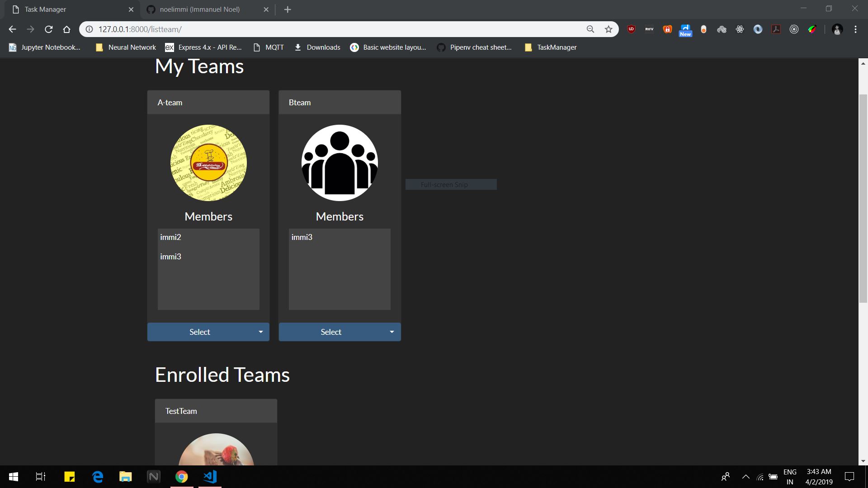Click the zoom magnifier icon in address bar
This screenshot has width=868, height=488.
[590, 29]
